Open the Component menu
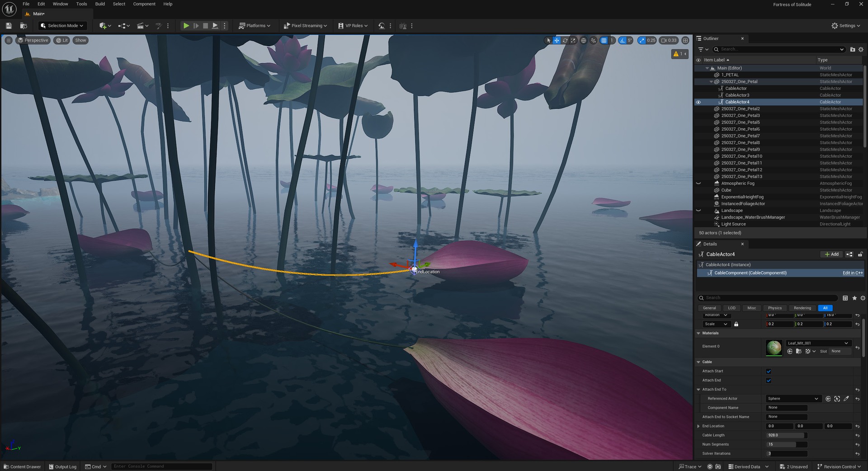The width and height of the screenshot is (868, 471). pyautogui.click(x=144, y=4)
